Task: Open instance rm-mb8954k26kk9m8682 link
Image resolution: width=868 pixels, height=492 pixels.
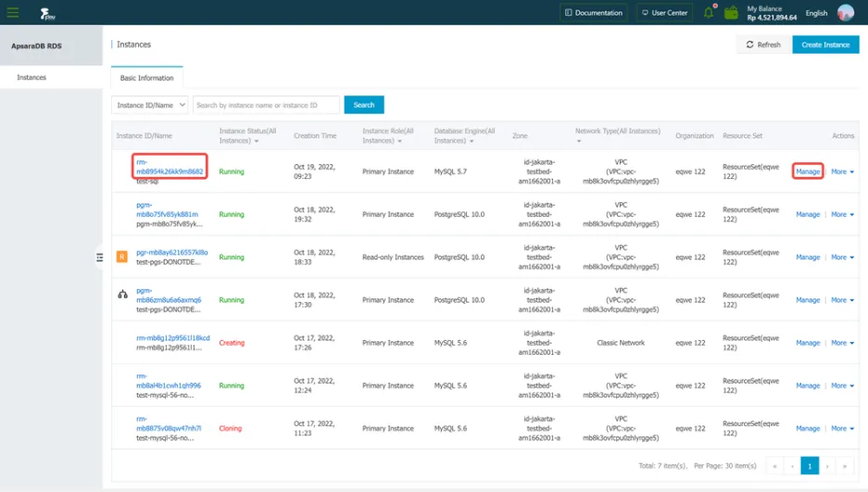Action: pos(170,167)
